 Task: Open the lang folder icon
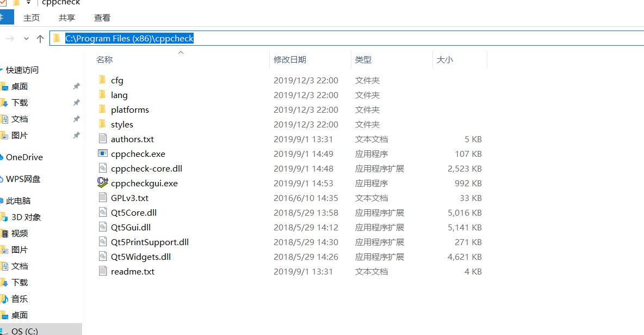(103, 95)
